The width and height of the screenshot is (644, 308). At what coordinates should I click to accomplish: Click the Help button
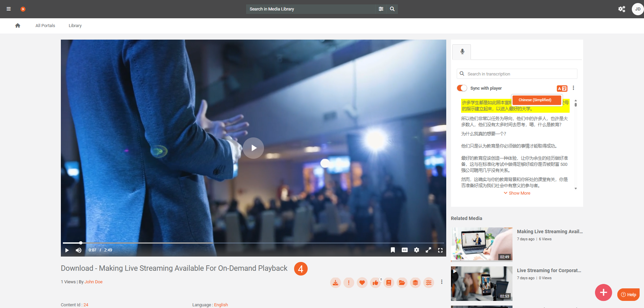(628, 294)
